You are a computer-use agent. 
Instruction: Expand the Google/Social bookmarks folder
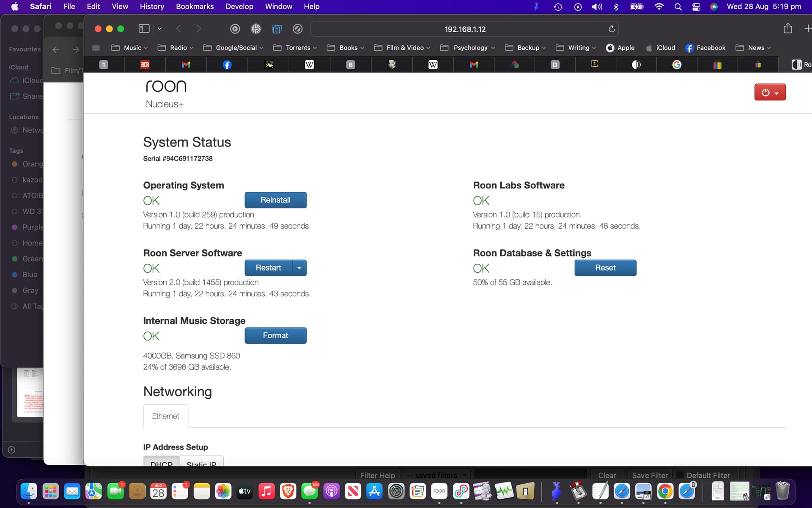(x=233, y=48)
